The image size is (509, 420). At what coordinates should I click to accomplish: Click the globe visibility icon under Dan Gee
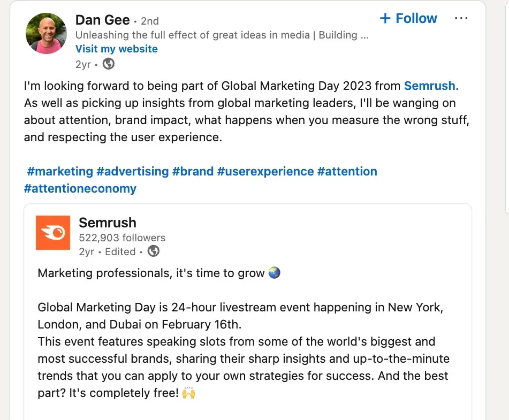point(108,64)
